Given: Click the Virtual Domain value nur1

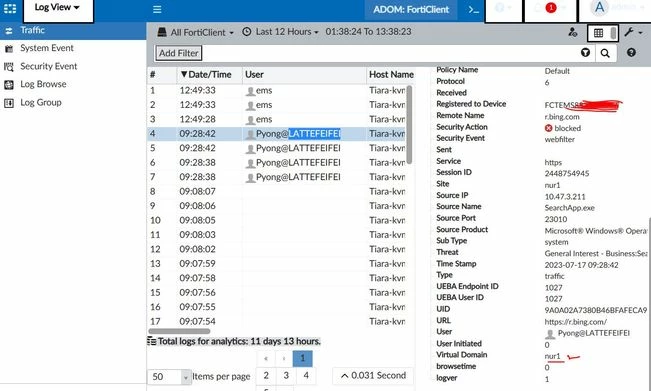Looking at the screenshot, I should (553, 356).
